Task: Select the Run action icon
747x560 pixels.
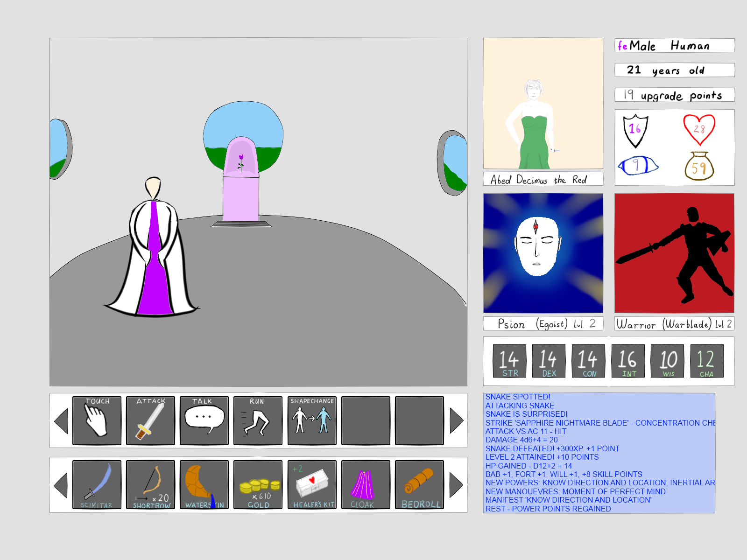Action: click(258, 420)
